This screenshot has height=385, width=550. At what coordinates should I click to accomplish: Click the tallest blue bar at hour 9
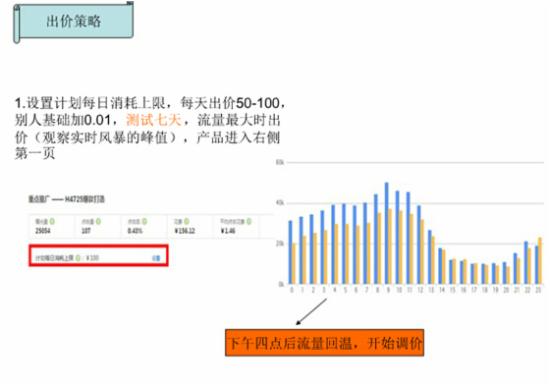click(387, 233)
